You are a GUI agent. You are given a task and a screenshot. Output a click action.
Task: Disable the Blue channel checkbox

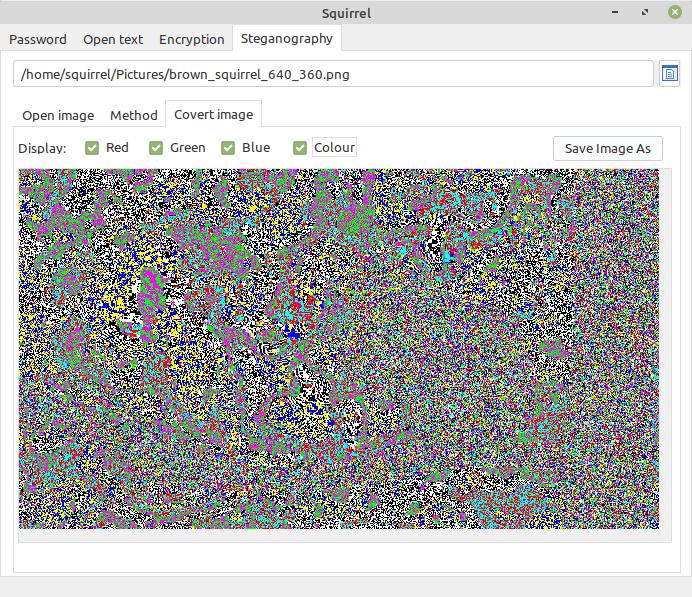point(228,148)
